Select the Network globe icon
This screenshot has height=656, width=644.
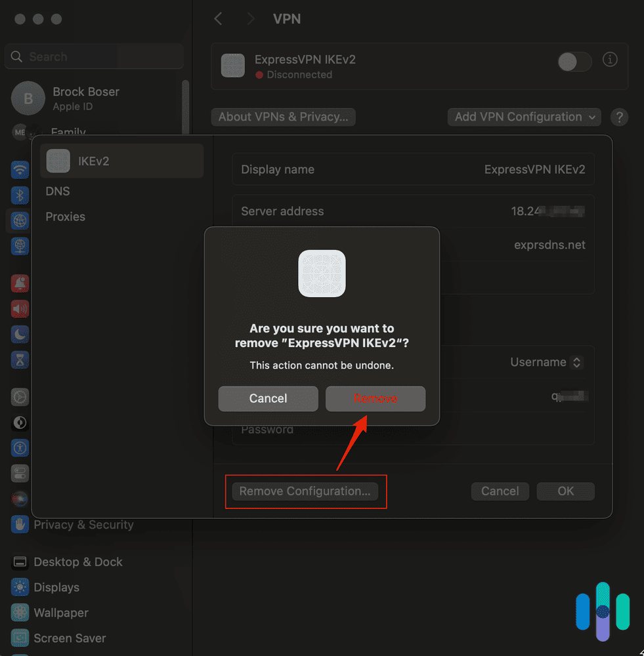point(20,221)
